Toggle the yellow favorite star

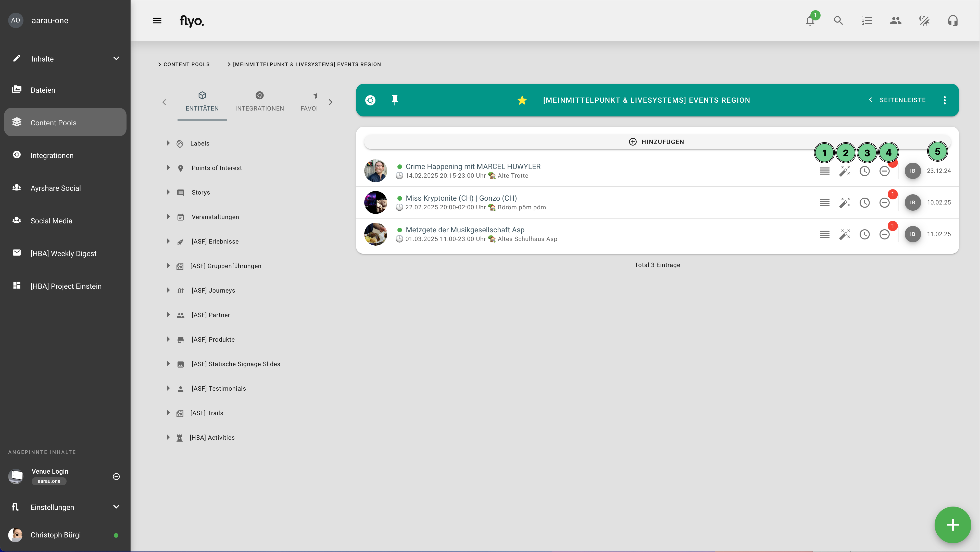(522, 100)
